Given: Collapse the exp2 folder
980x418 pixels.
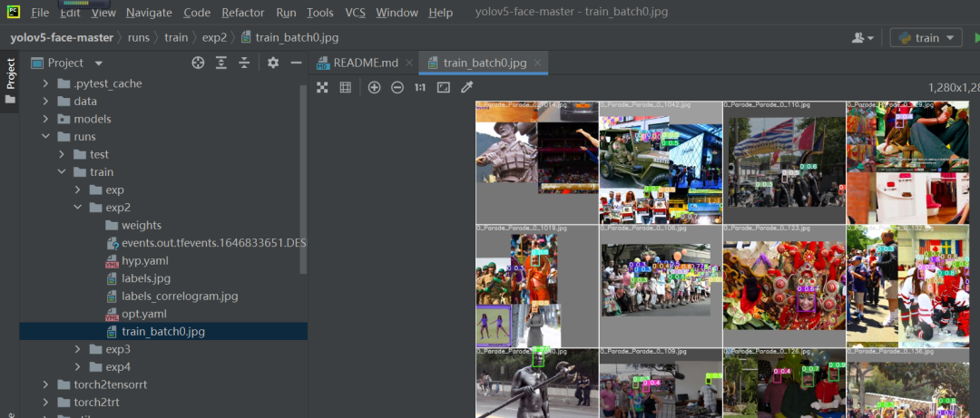Looking at the screenshot, I should [77, 208].
